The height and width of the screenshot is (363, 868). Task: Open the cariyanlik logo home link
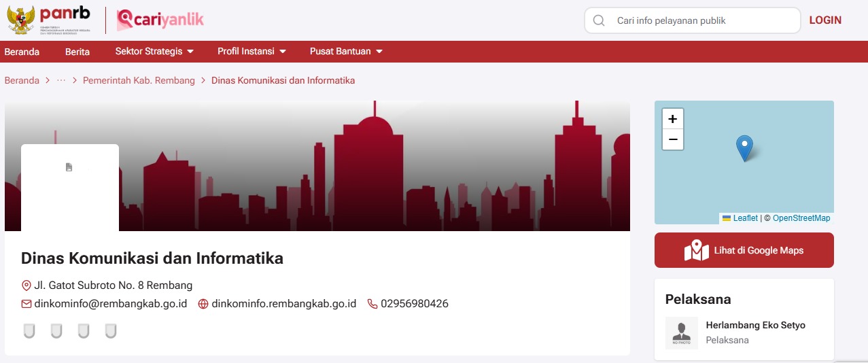point(160,20)
